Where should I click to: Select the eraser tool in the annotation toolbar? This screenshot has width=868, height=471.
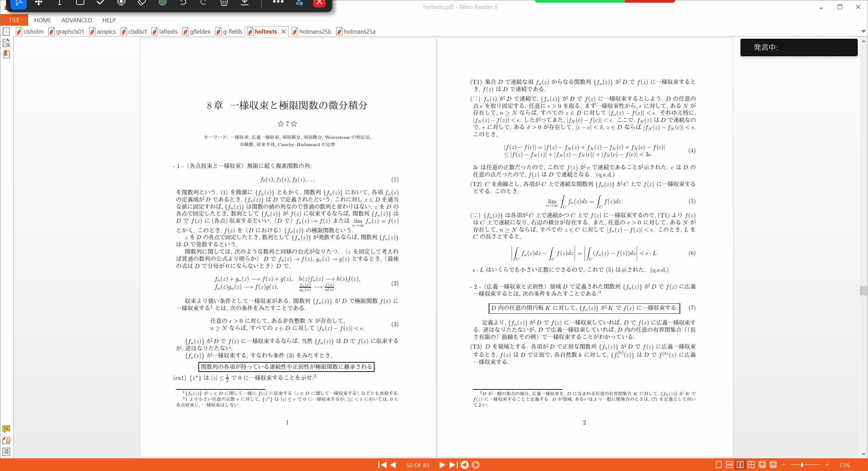click(x=141, y=3)
